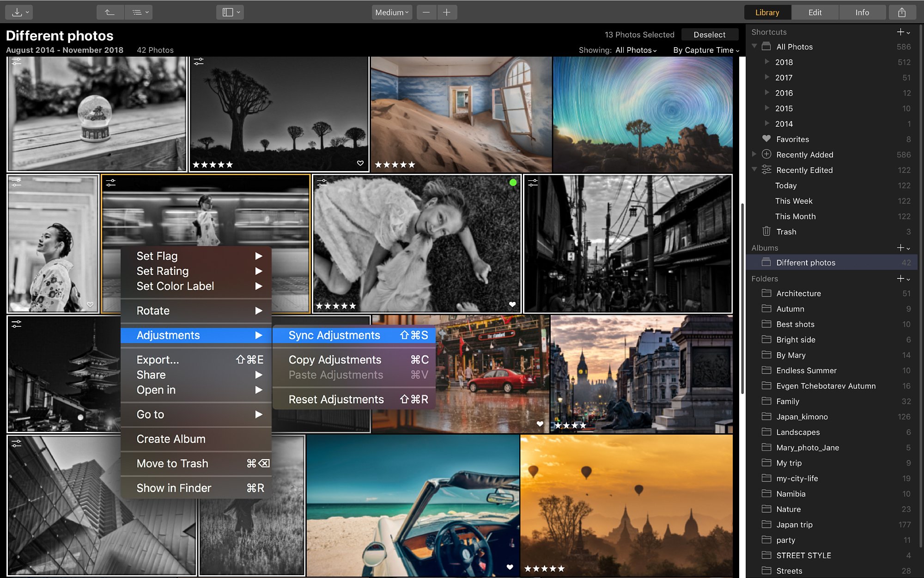Click the green color label dot
This screenshot has height=578, width=924.
click(513, 183)
